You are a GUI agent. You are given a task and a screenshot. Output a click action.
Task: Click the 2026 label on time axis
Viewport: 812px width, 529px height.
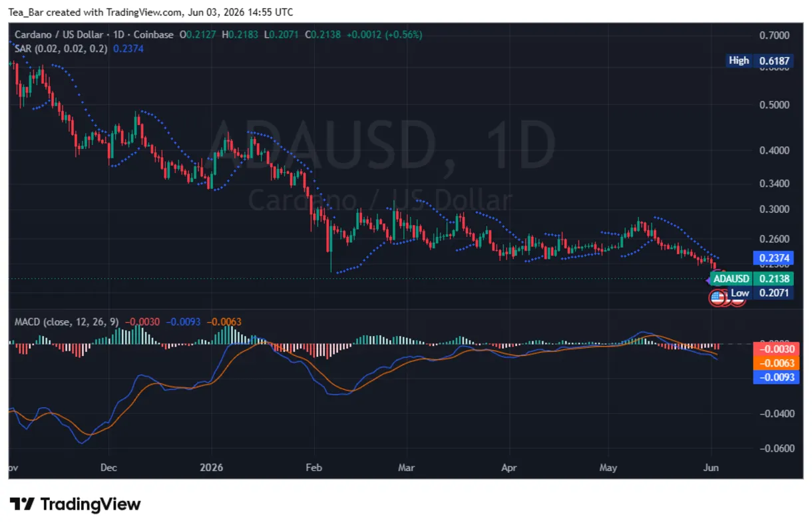point(210,468)
